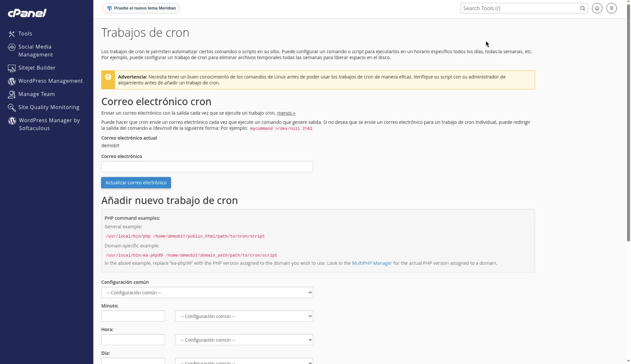
Task: Click Pruebe el nuevo tema Meridian button
Action: click(x=141, y=8)
